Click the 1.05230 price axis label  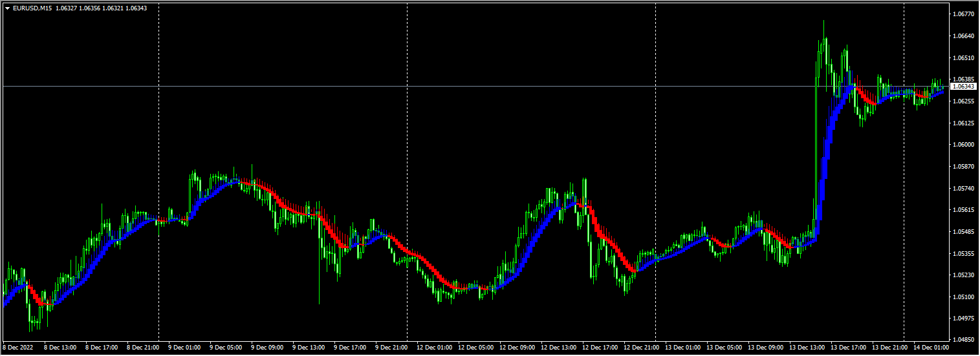pos(964,275)
